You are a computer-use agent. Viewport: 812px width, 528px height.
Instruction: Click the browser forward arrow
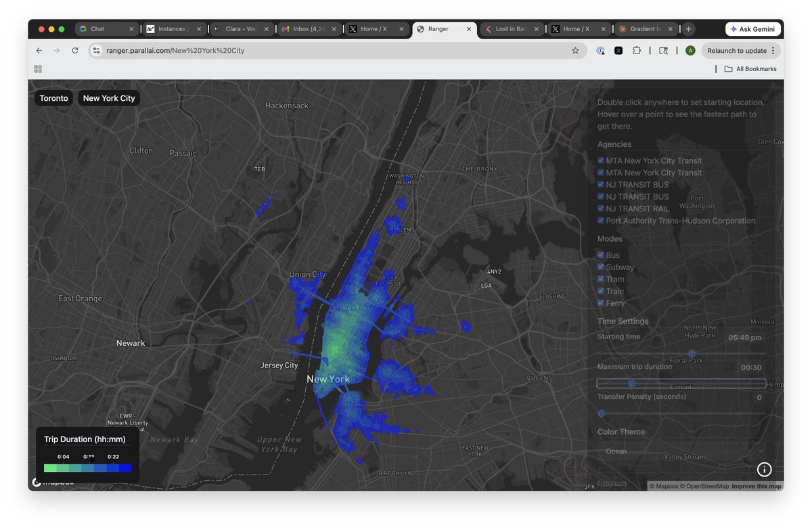point(57,51)
